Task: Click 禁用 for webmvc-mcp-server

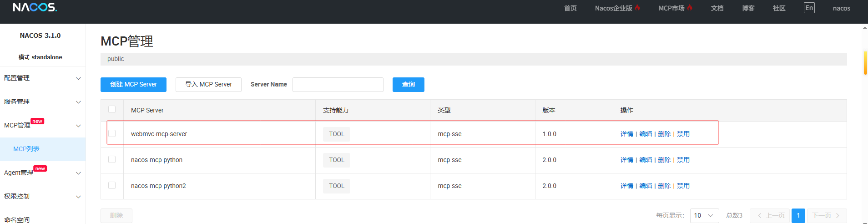Action: [683, 134]
